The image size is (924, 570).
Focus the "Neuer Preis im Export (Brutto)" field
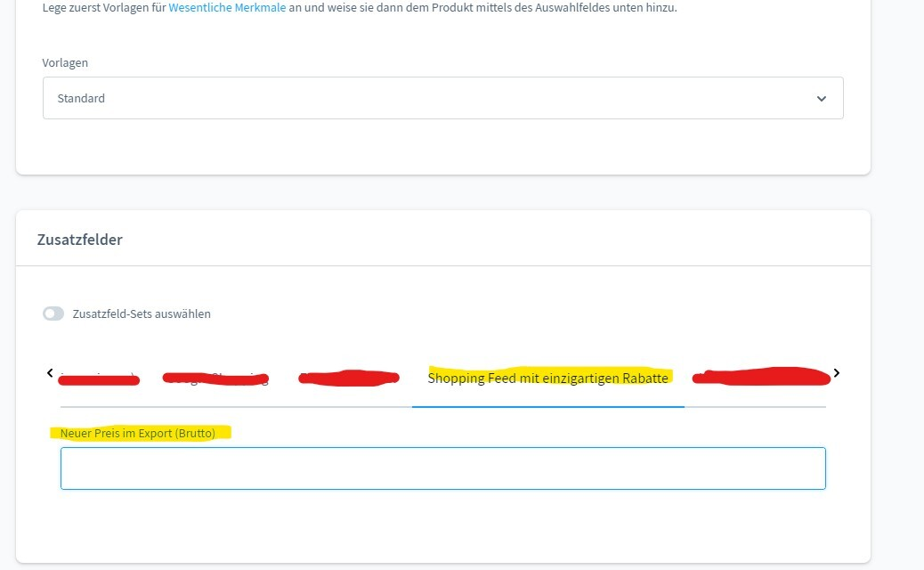coord(443,467)
